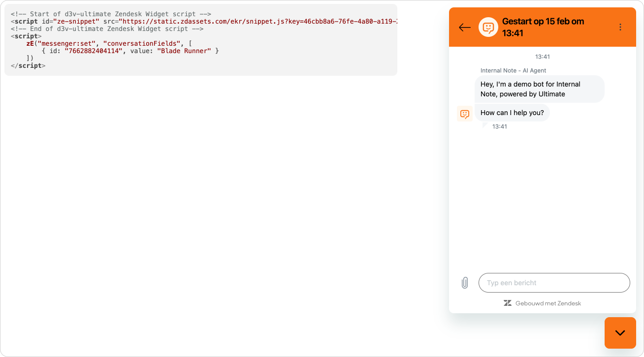Collapse the chat widget with the orange chevron button
The height and width of the screenshot is (357, 644).
pyautogui.click(x=620, y=333)
